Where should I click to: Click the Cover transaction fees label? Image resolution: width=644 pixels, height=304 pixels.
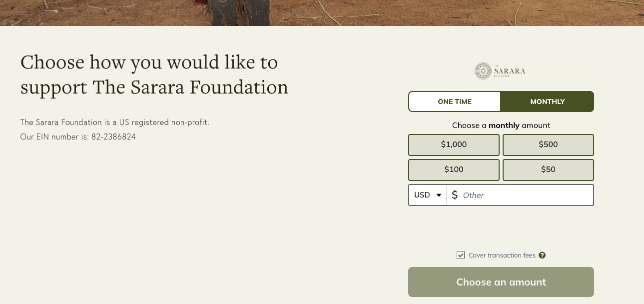pos(502,255)
